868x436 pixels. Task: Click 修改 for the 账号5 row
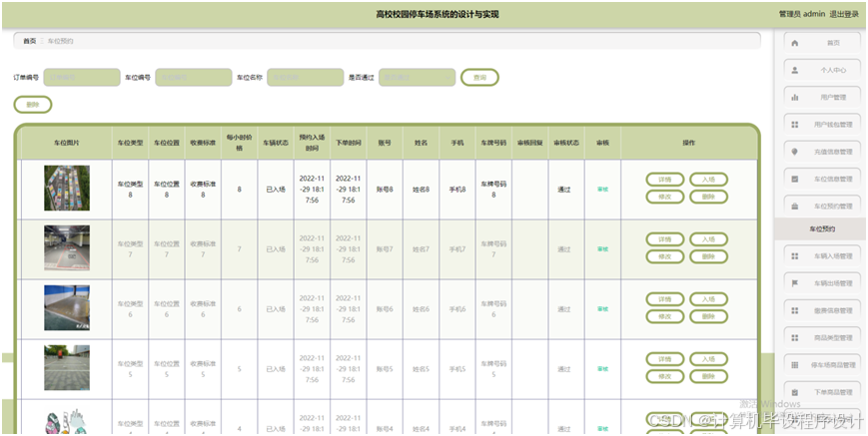(x=665, y=376)
